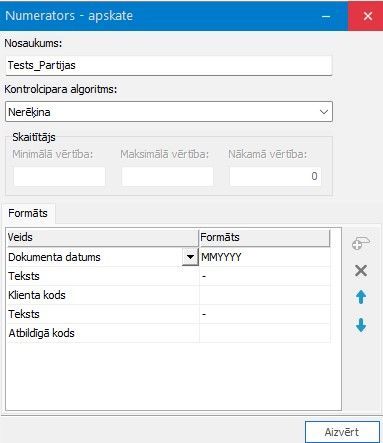383x443 pixels.
Task: Select the first Teksts row
Action: [169, 276]
